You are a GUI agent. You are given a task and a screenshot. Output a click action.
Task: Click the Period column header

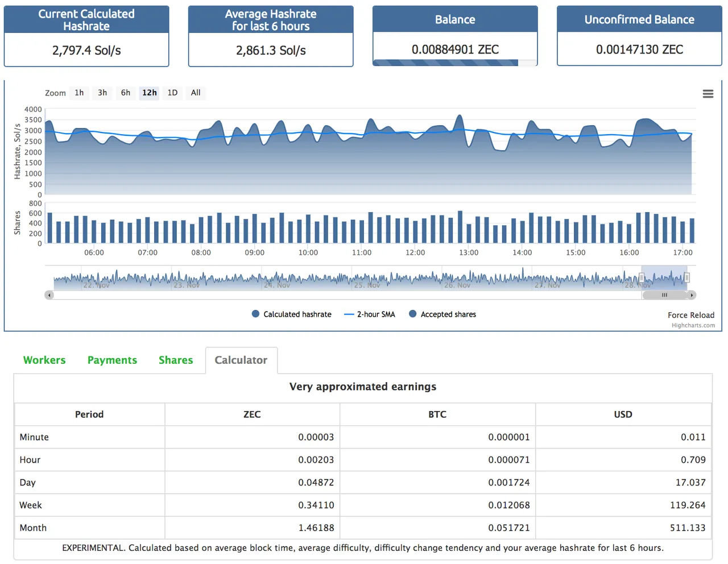point(89,414)
